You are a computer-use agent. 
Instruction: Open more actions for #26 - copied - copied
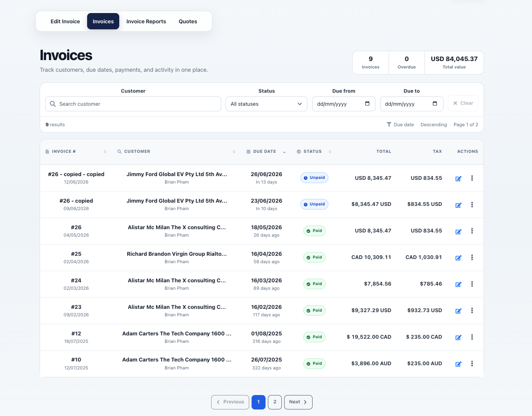point(472,178)
